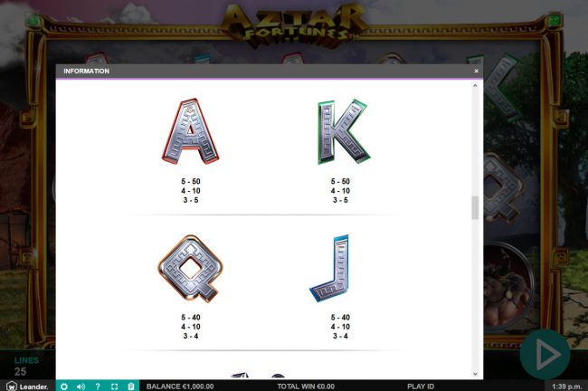Viewport: 588px width, 391px height.
Task: Click the Q symbol in paytable
Action: [190, 268]
